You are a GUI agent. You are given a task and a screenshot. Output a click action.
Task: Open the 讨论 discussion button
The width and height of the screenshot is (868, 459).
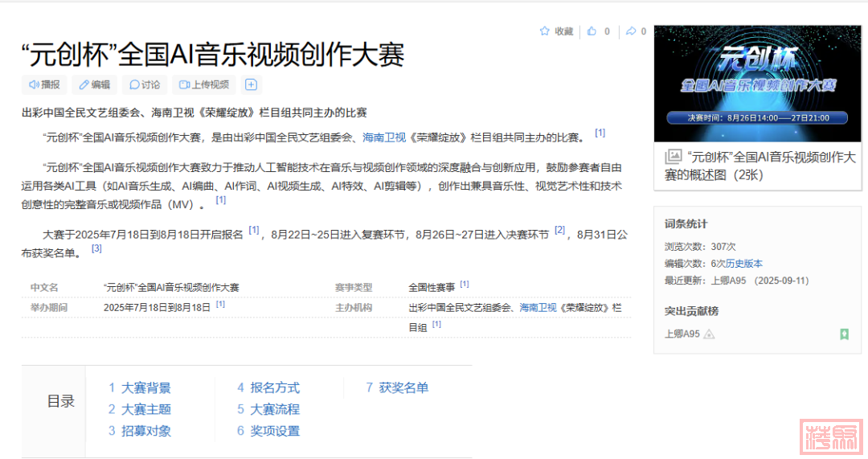point(145,84)
